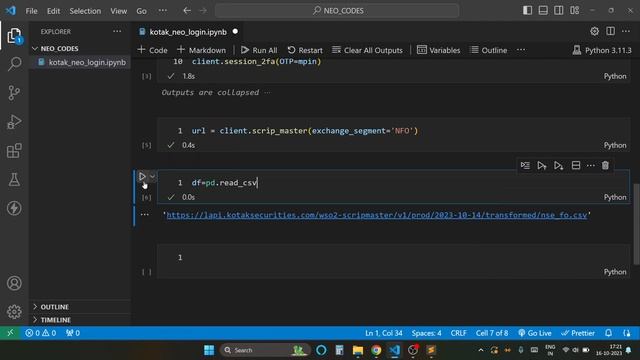Click Run by Line in cell toolbar
The width and height of the screenshot is (640, 360).
click(525, 165)
